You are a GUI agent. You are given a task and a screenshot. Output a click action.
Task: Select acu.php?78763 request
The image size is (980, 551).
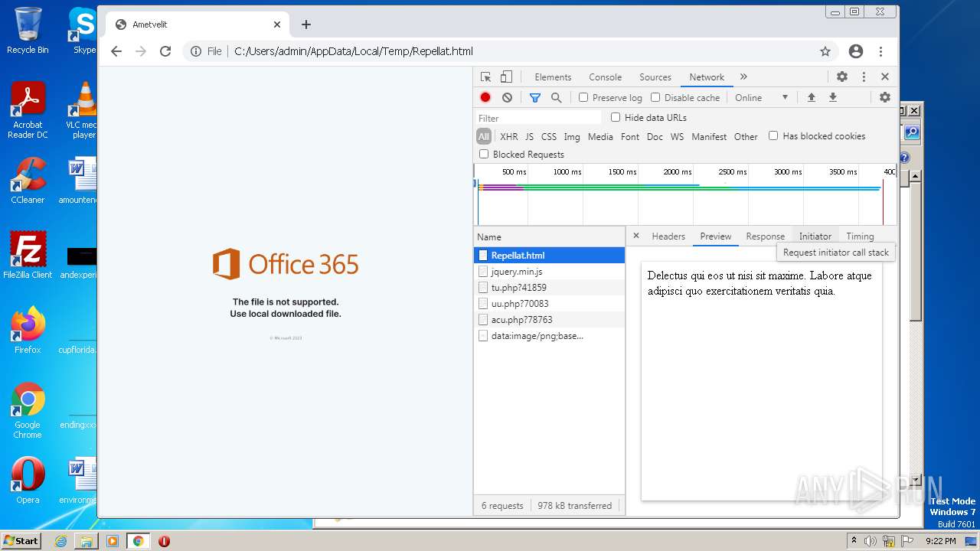549,320
